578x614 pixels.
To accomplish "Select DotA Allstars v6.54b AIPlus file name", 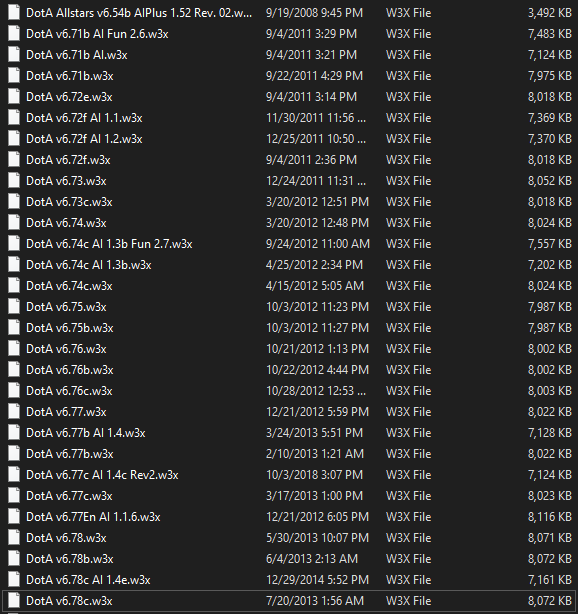I will (139, 13).
